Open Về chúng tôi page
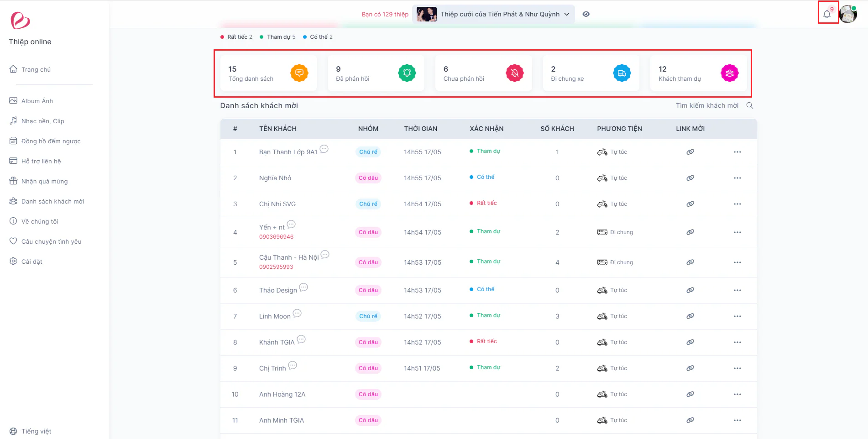 [34, 221]
